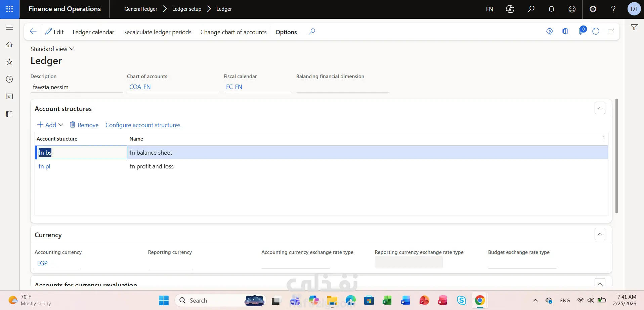The height and width of the screenshot is (310, 644).
Task: Expand the navigation pane hamburger icon
Action: point(9,28)
